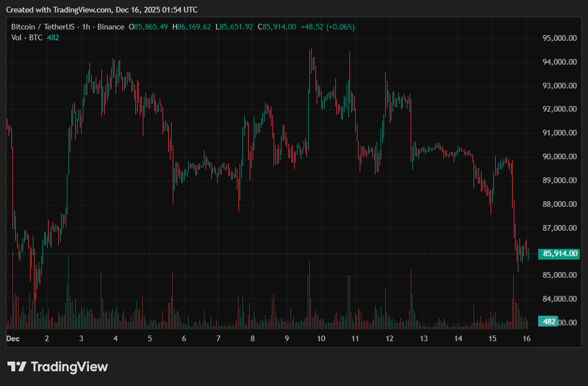
Task: Select date 5 on the time axis
Action: (150, 338)
